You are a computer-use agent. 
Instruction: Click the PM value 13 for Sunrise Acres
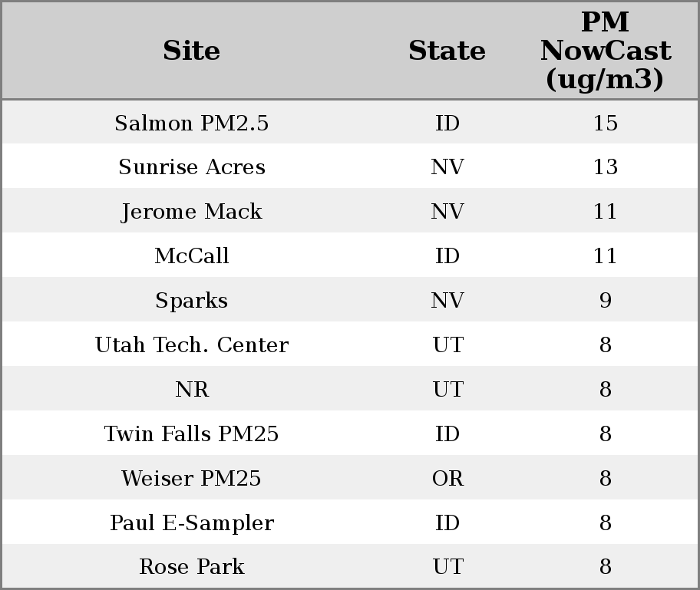point(605,167)
